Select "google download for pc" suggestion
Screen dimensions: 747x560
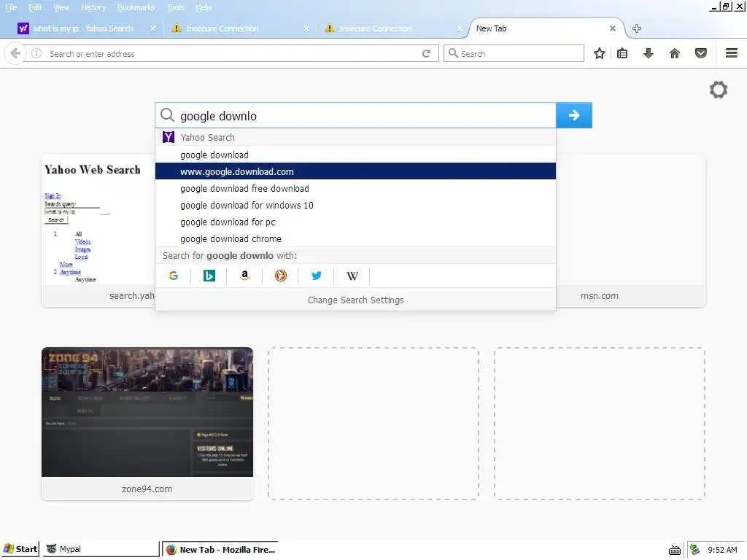coord(355,222)
